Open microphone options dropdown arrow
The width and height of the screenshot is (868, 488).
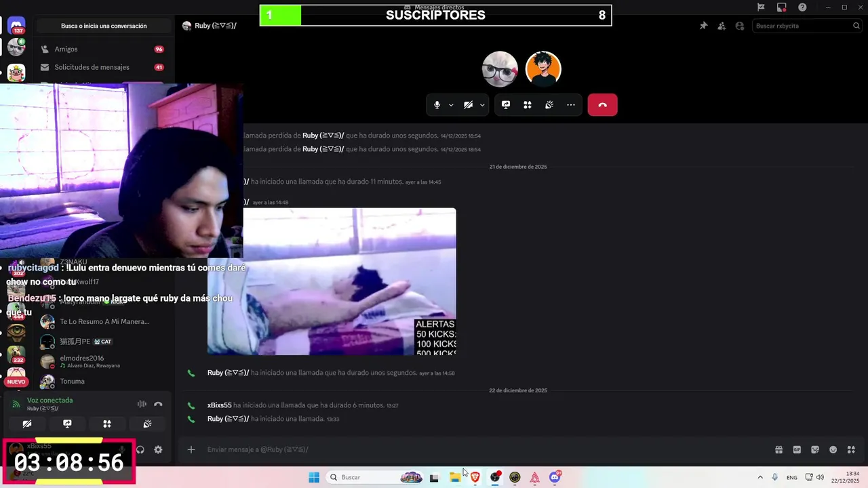[451, 105]
